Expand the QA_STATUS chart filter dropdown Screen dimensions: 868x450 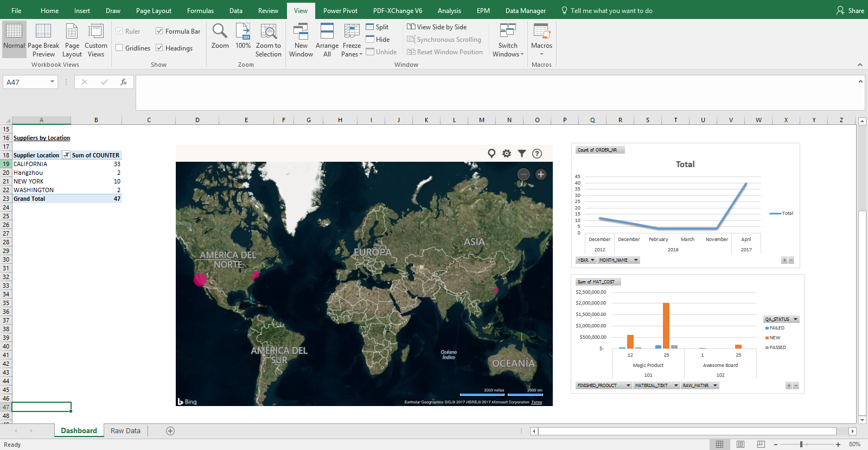[795, 319]
